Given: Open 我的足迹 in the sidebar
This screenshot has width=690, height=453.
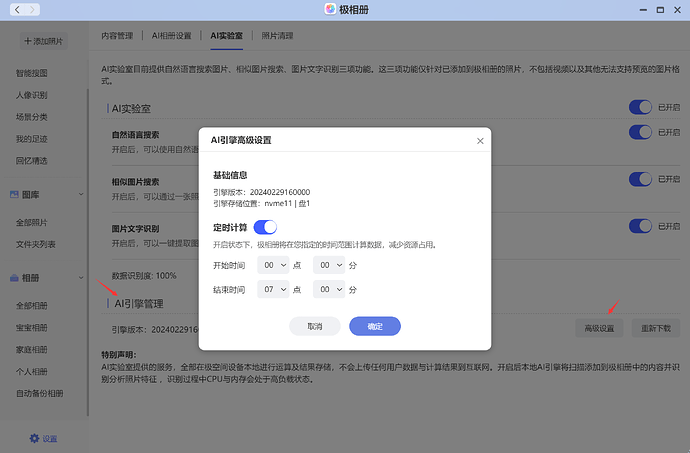Looking at the screenshot, I should coord(32,139).
